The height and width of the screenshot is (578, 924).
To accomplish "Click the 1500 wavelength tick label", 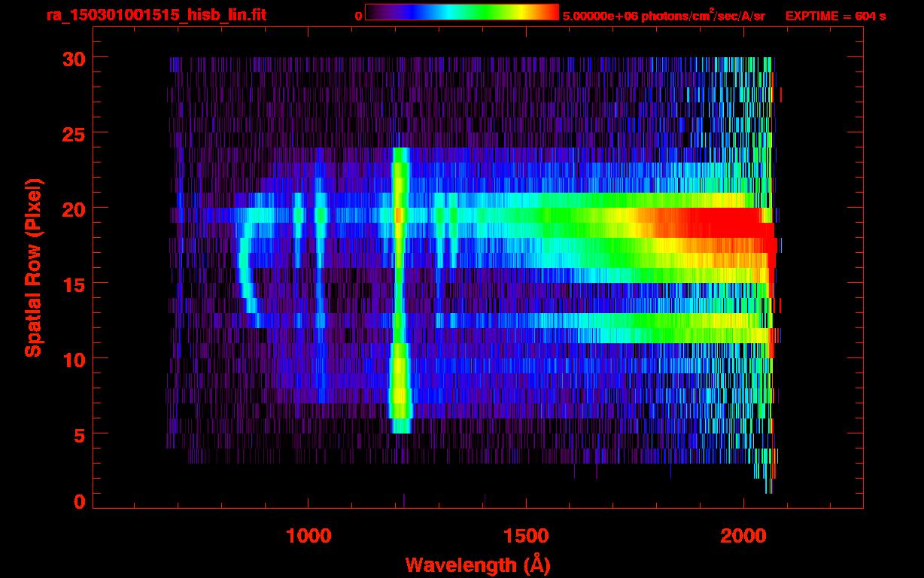I will [x=525, y=536].
